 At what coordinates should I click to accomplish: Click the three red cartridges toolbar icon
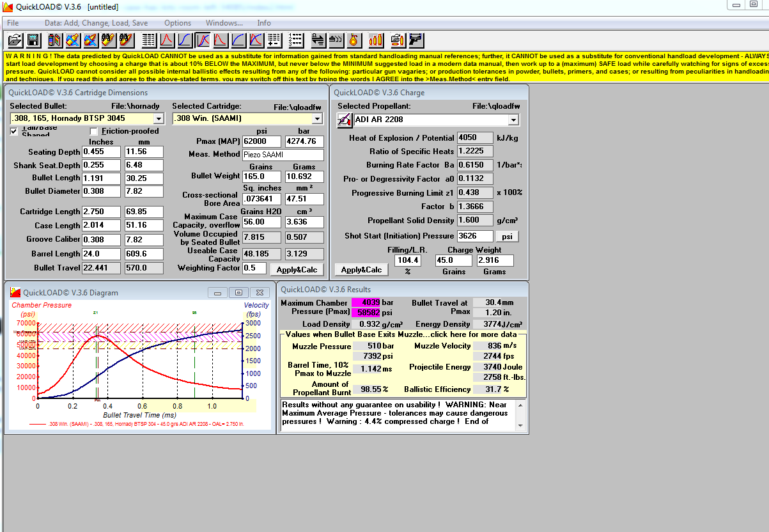point(376,40)
